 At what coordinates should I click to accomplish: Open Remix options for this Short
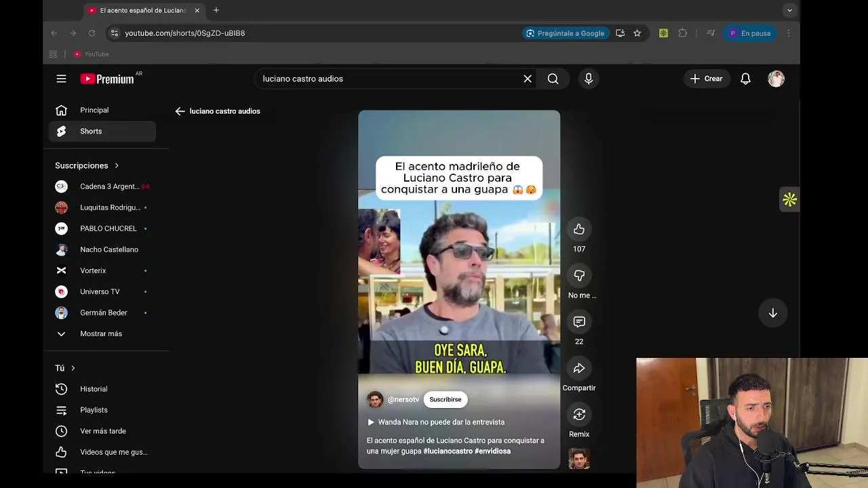click(579, 414)
